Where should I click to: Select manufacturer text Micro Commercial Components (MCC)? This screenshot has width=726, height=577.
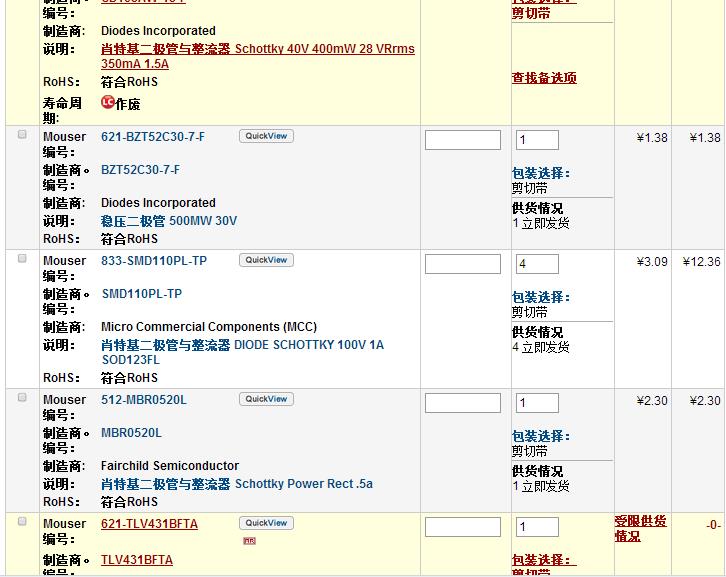(209, 327)
